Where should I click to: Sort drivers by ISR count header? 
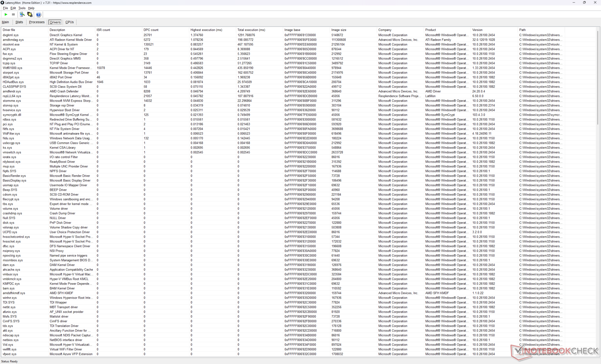[x=103, y=30]
